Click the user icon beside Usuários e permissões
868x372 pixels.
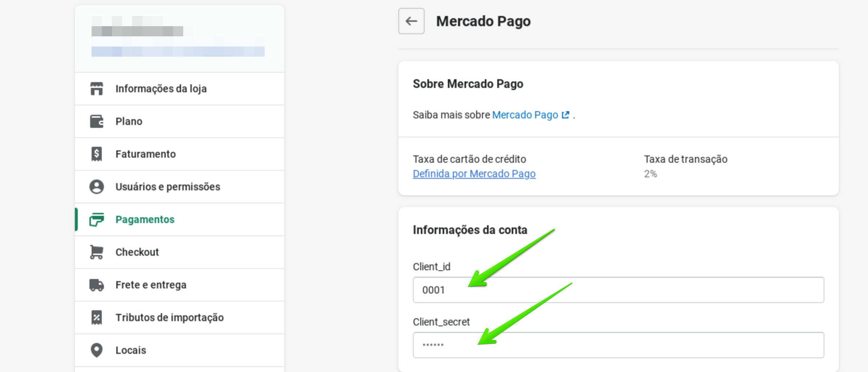[x=97, y=187]
